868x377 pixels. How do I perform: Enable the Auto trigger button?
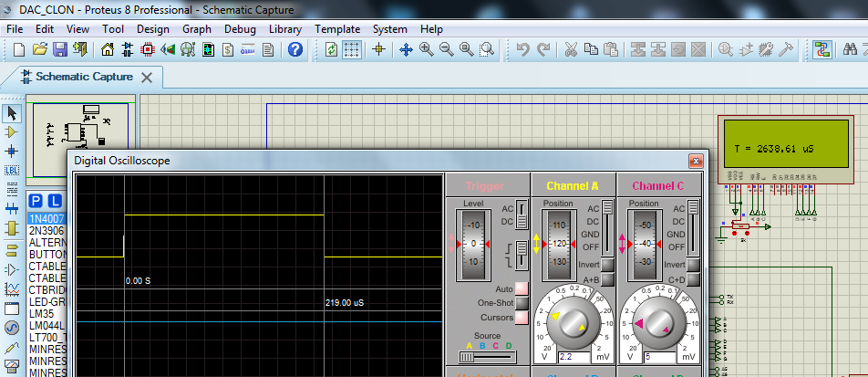tap(522, 288)
